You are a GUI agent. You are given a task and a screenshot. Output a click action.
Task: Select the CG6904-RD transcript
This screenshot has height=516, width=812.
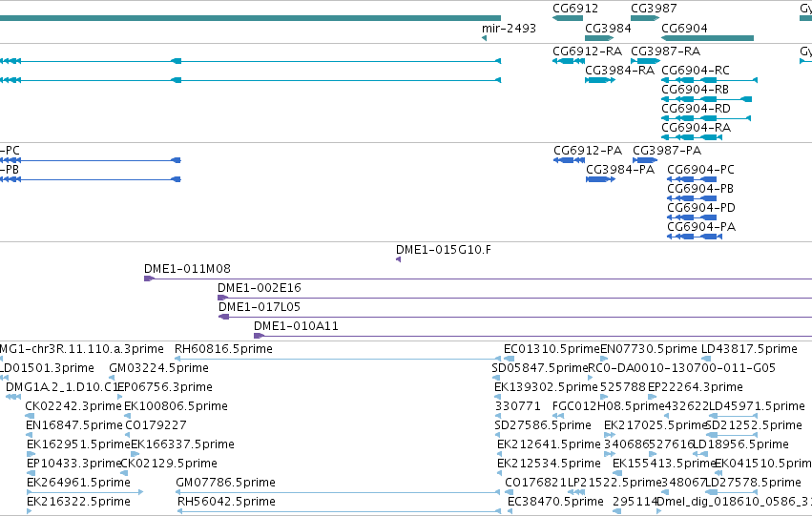[x=696, y=109]
